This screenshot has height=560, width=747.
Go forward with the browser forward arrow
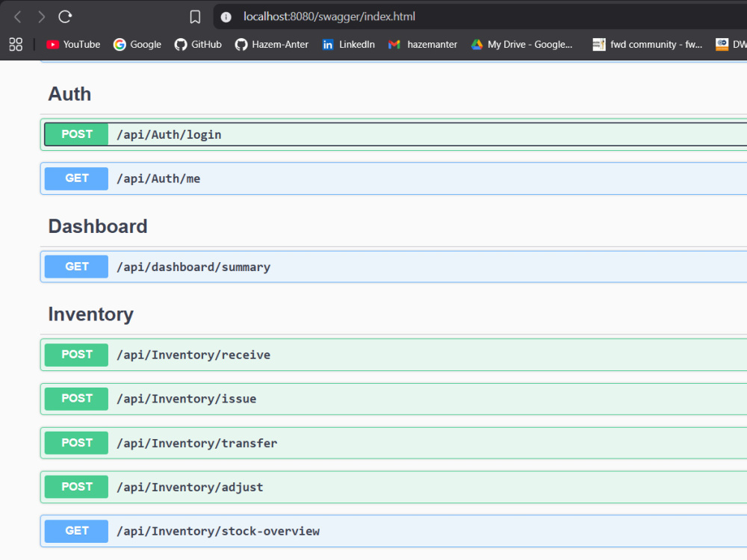click(x=41, y=17)
